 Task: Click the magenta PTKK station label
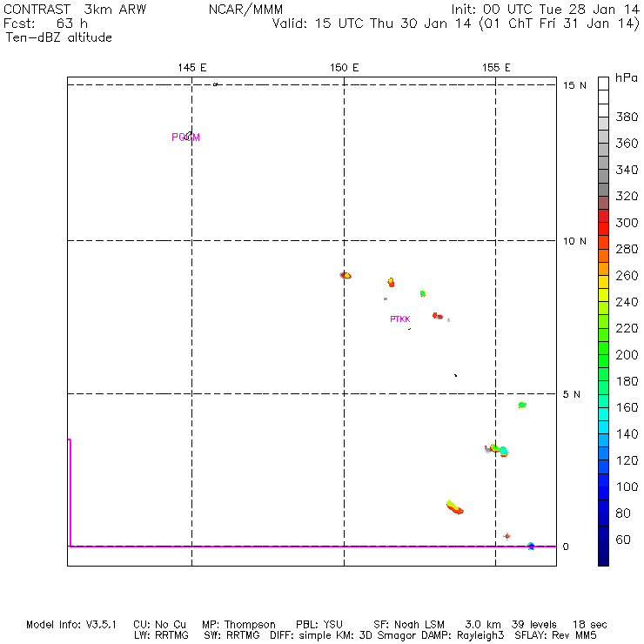tap(400, 319)
